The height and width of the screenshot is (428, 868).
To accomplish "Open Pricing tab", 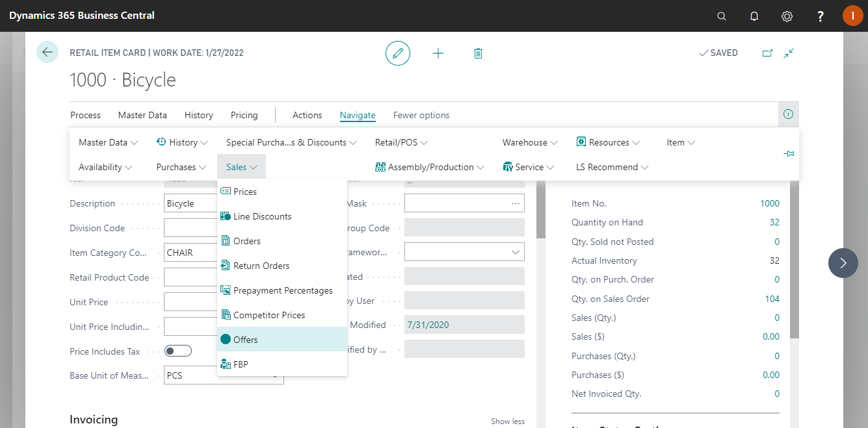I will (x=244, y=115).
